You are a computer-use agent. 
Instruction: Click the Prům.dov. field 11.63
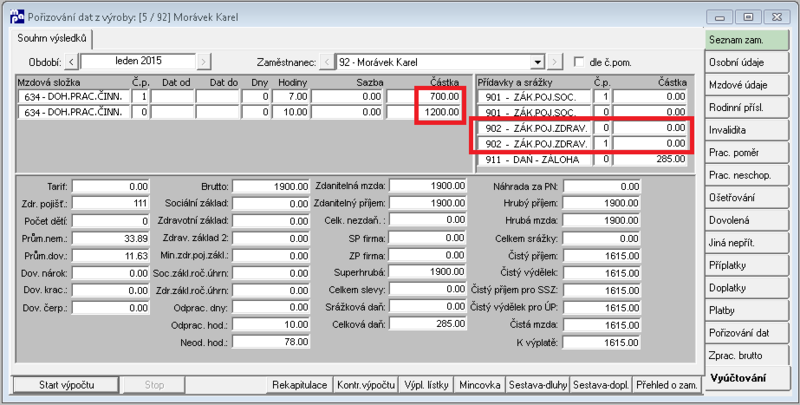(111, 256)
